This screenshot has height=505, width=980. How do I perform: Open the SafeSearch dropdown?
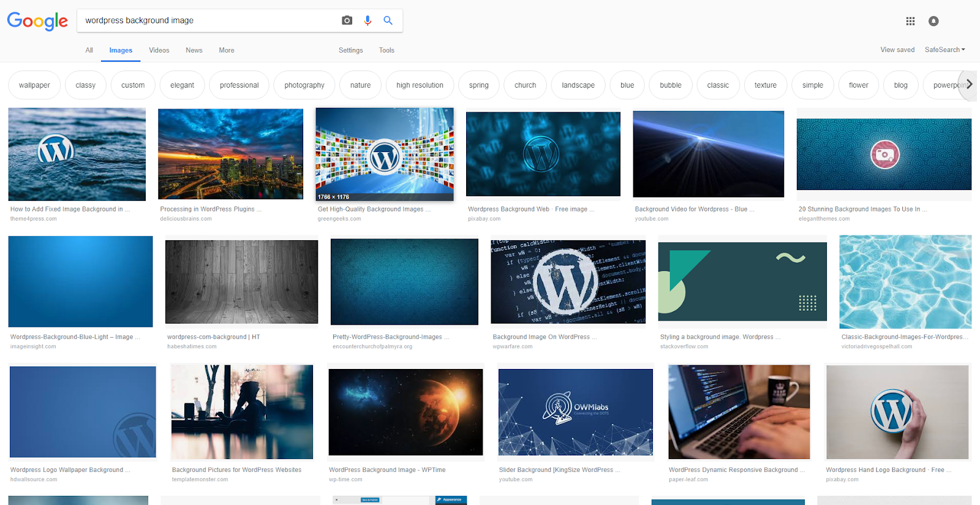tap(944, 50)
